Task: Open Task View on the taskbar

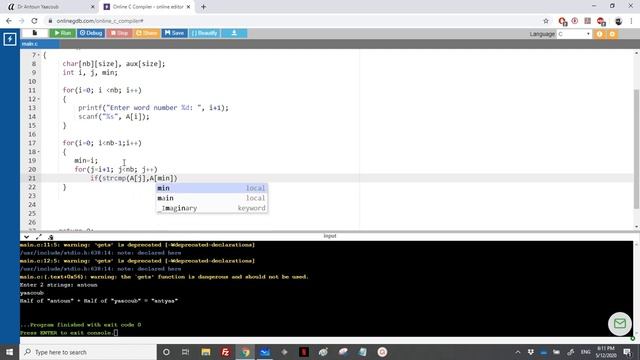Action: pos(185,352)
